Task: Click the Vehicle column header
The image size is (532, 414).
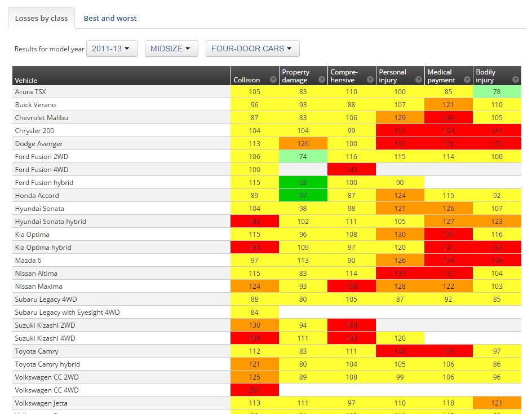Action: click(26, 81)
